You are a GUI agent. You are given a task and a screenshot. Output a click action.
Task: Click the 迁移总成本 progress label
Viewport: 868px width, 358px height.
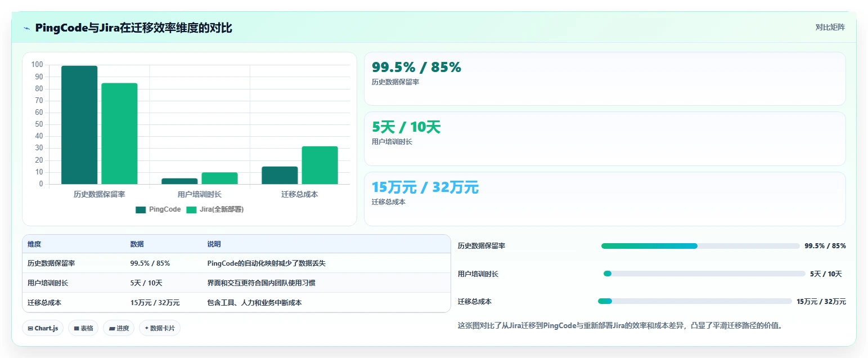tap(475, 302)
